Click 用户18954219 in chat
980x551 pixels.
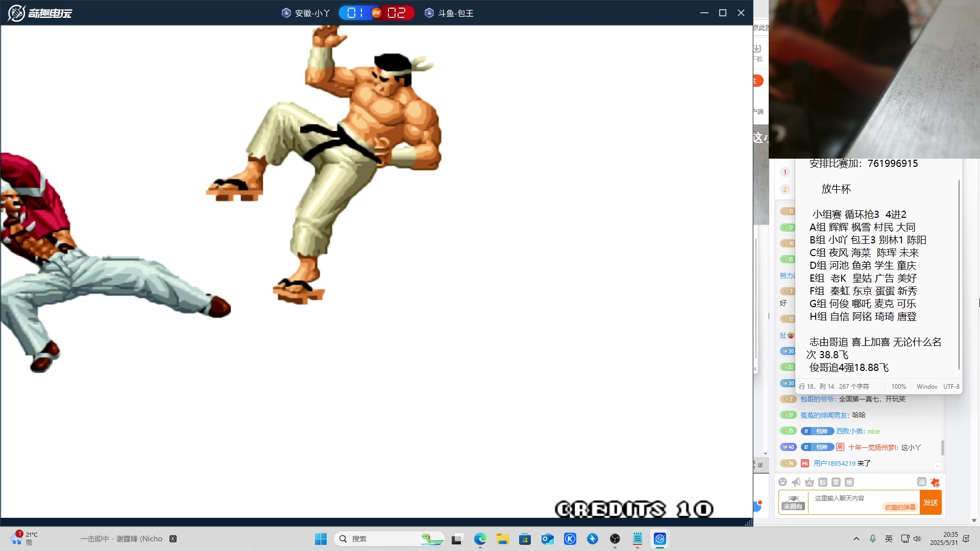[x=835, y=463]
